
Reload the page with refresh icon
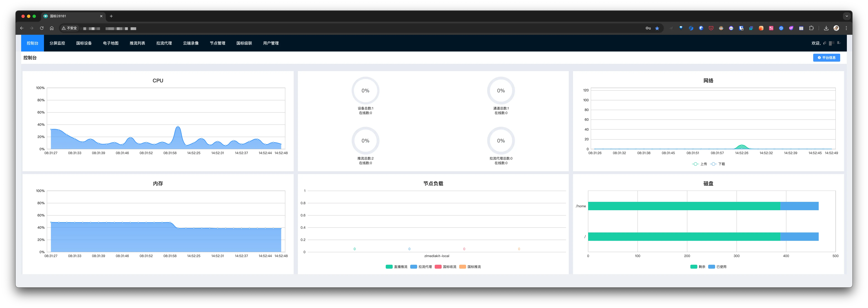pyautogui.click(x=42, y=28)
